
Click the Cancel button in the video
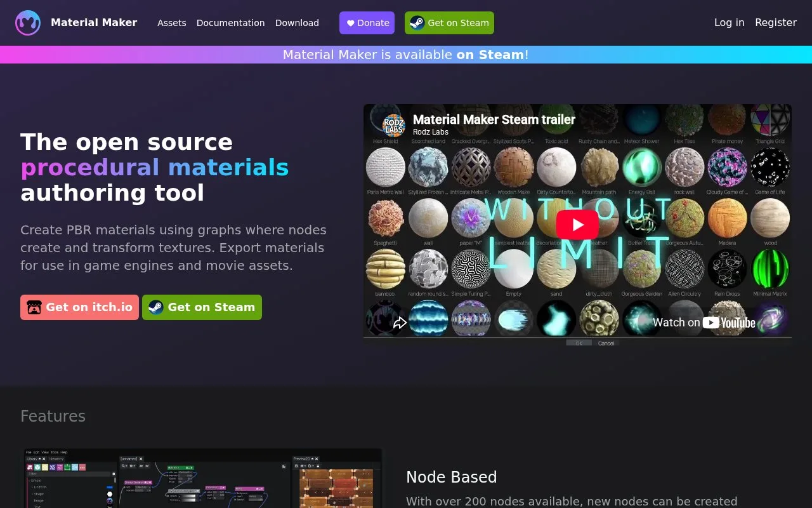606,343
